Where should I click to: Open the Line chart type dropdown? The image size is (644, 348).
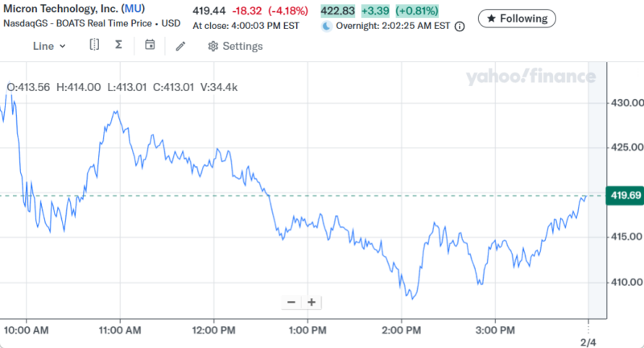49,46
